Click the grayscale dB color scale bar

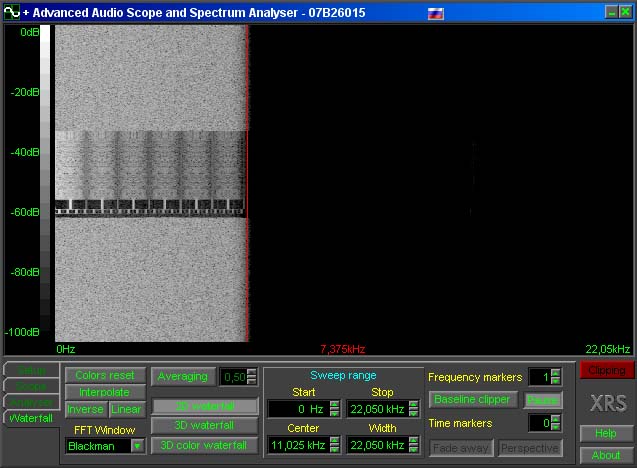[x=45, y=179]
